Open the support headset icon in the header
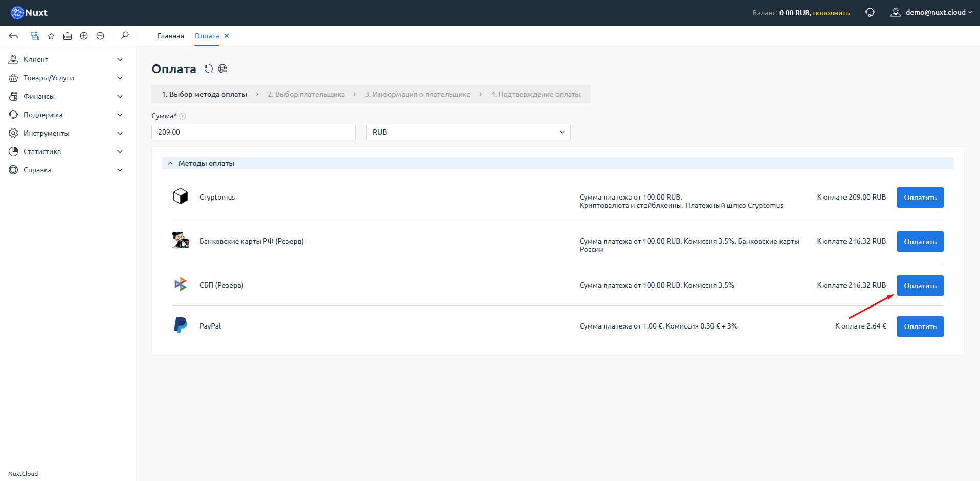The image size is (980, 481). [x=870, y=12]
